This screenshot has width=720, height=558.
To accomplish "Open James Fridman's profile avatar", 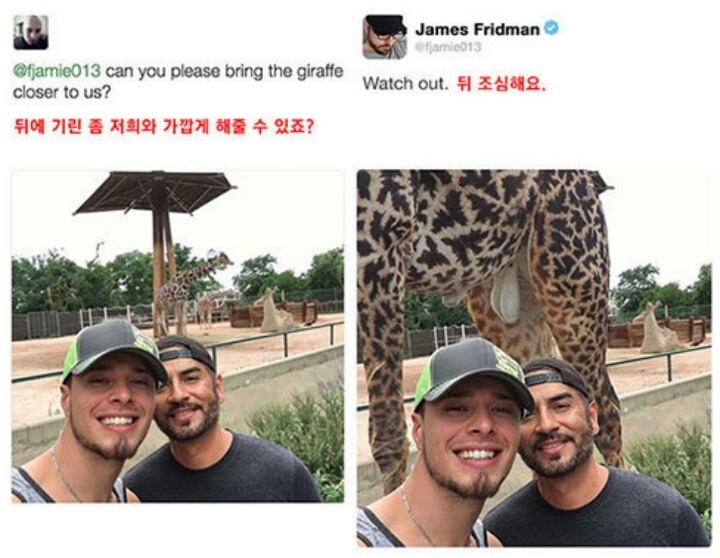I will click(385, 37).
